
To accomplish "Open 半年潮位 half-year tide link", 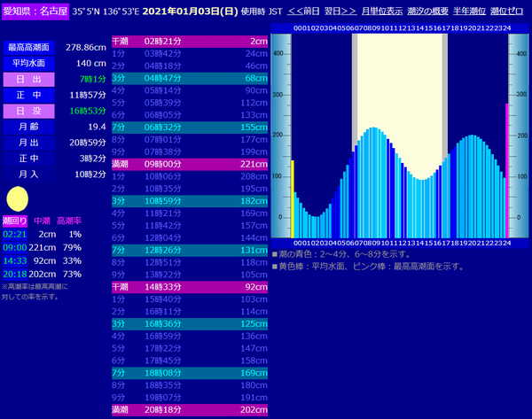I will point(469,12).
